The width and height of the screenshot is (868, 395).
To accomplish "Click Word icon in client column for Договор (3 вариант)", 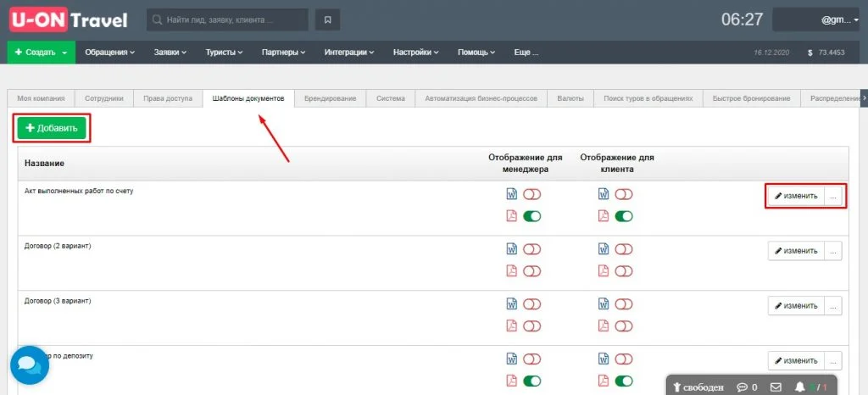I will [x=604, y=303].
